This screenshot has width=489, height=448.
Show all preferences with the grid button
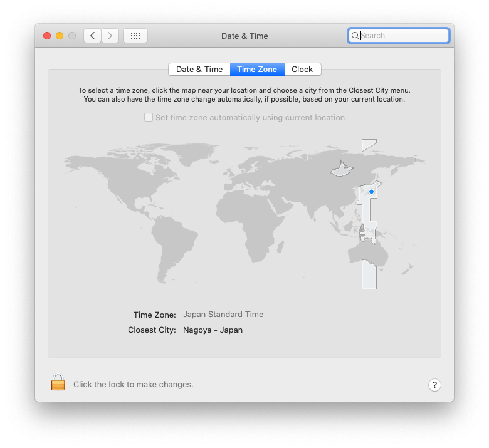click(x=135, y=36)
